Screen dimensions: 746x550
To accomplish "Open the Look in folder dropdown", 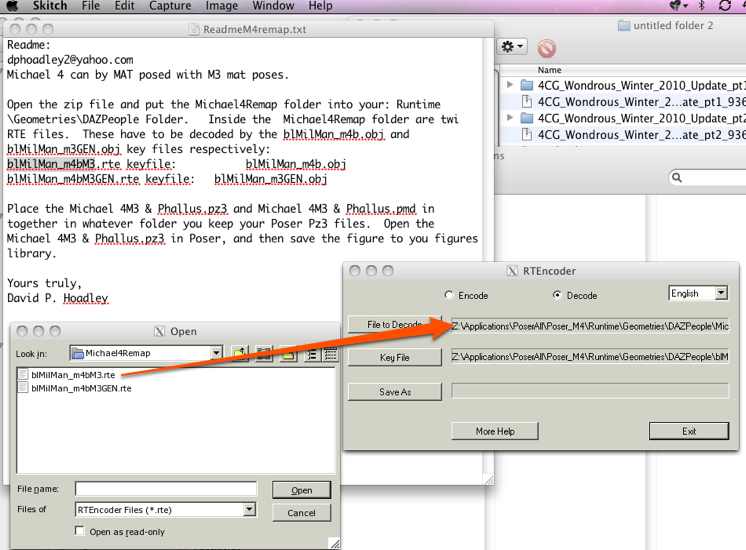I will click(x=216, y=353).
